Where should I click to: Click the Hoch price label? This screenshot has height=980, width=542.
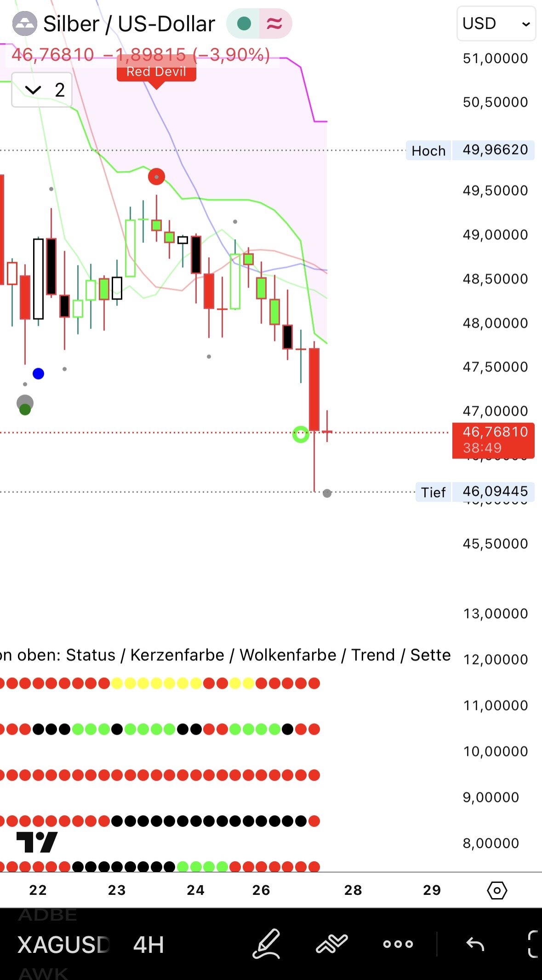pyautogui.click(x=428, y=150)
